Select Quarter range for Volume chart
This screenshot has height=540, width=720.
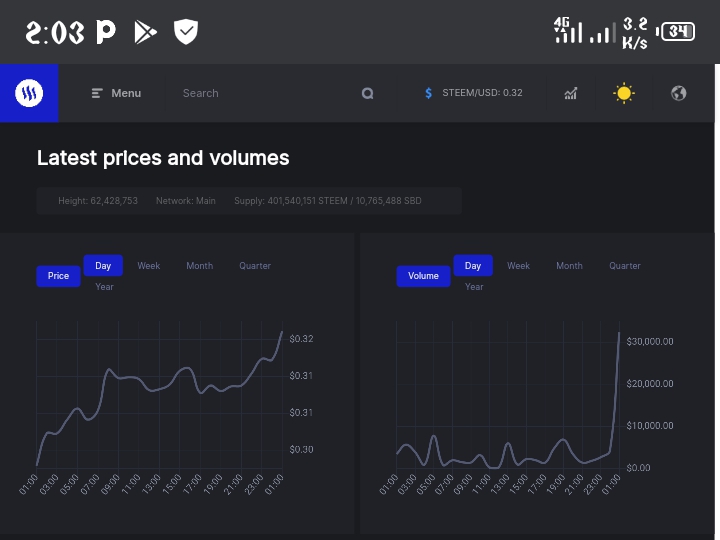pos(624,266)
